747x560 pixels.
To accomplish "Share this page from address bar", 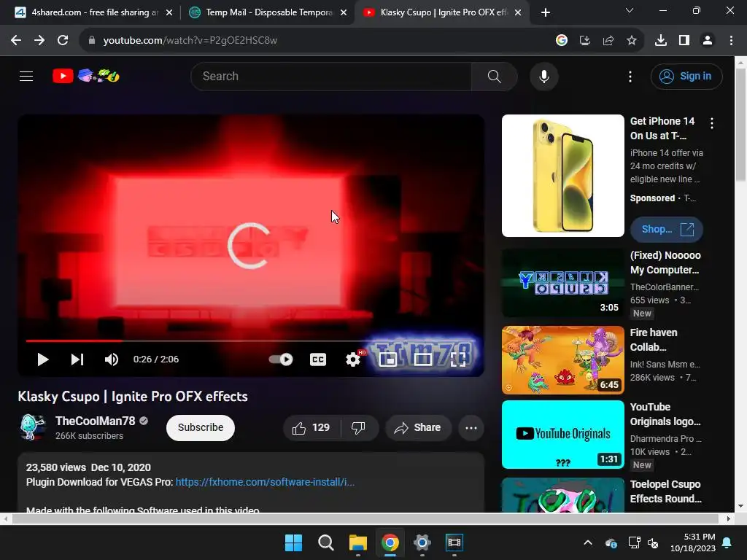I will click(608, 41).
